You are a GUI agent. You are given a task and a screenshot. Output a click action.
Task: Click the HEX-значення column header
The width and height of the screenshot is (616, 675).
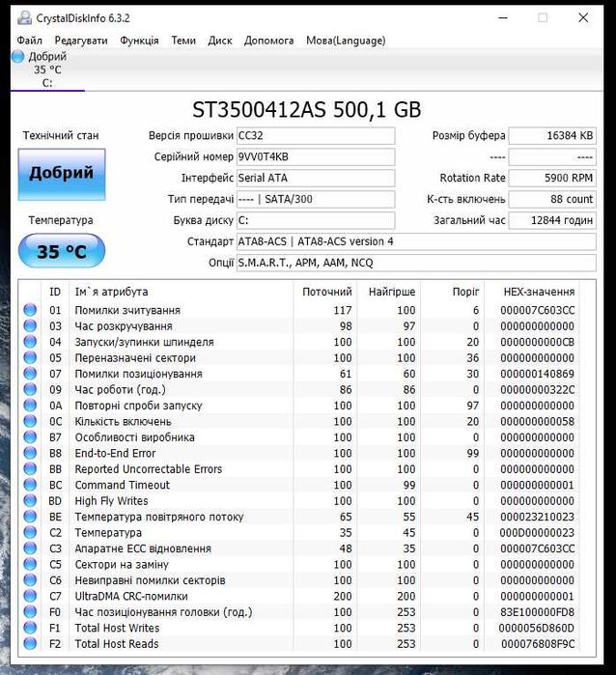click(x=533, y=292)
